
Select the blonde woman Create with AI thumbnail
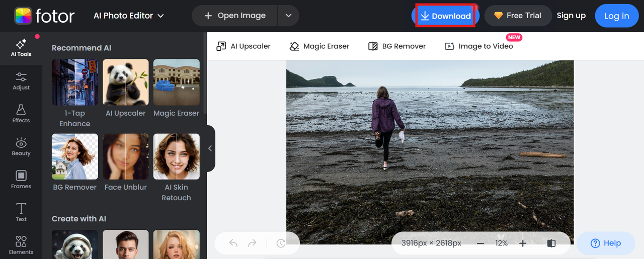click(x=177, y=244)
